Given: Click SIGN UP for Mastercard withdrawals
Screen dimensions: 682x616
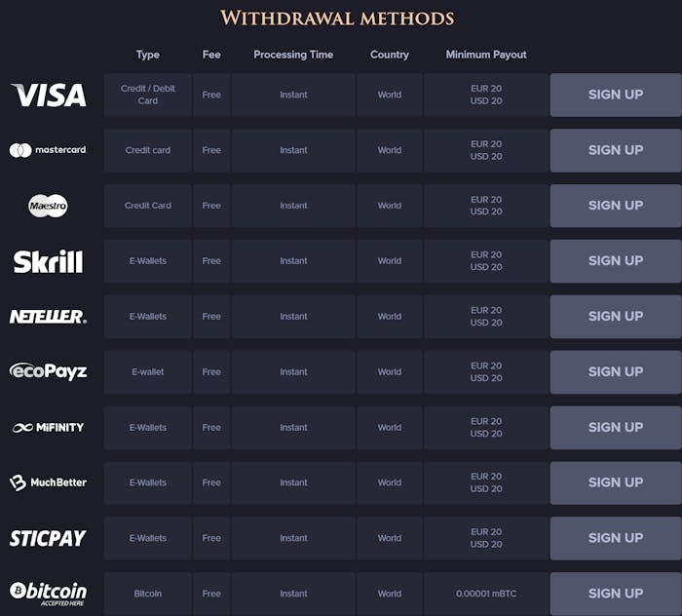Looking at the screenshot, I should pyautogui.click(x=615, y=150).
